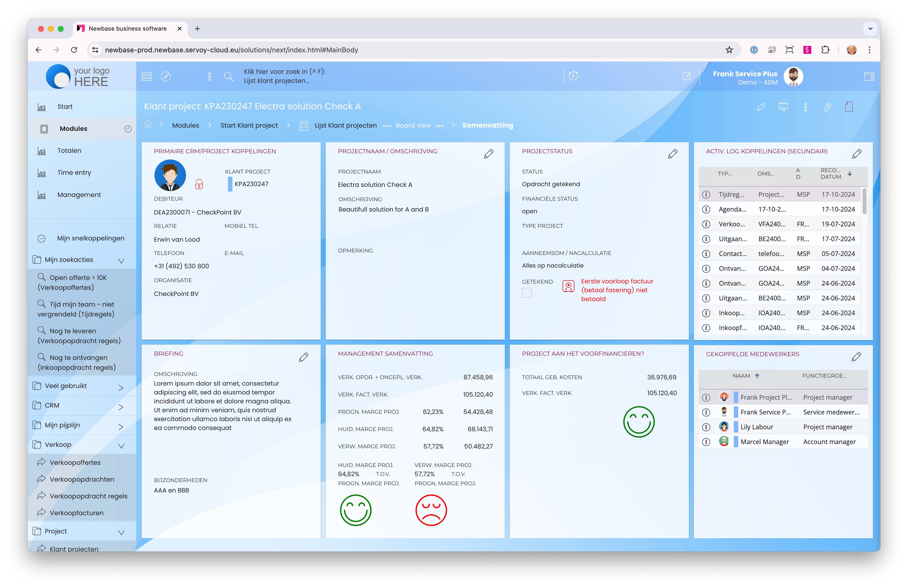Open the home breadcrumb icon
This screenshot has width=908, height=588.
pyautogui.click(x=148, y=124)
